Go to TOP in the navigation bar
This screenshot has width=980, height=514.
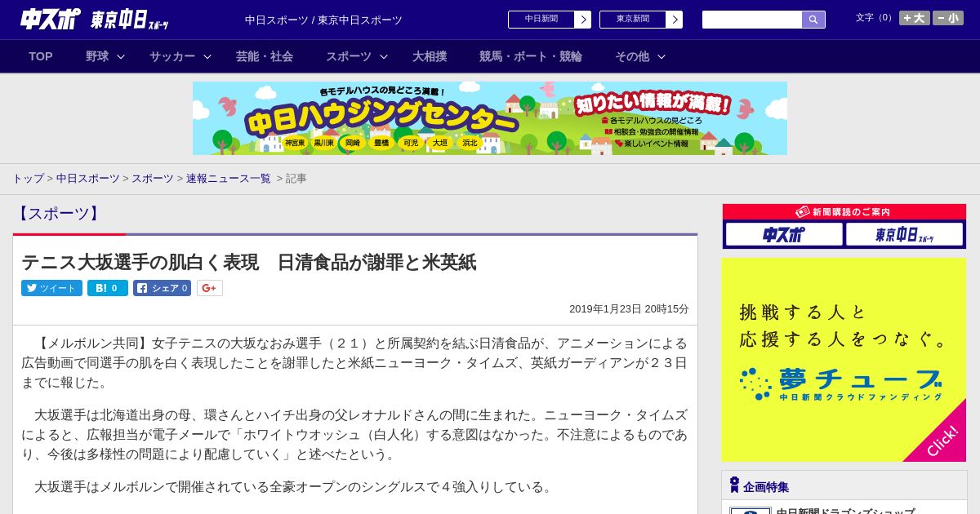41,56
